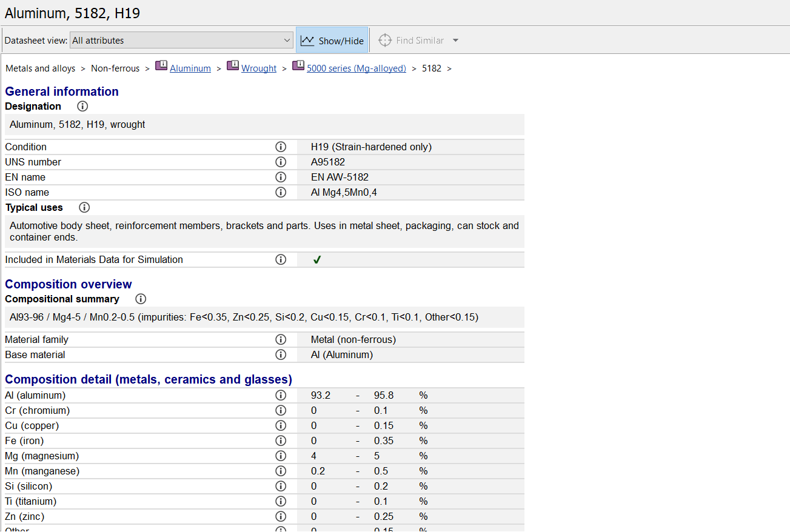Expand the Find Similar dropdown arrow
The height and width of the screenshot is (532, 790).
(x=456, y=41)
